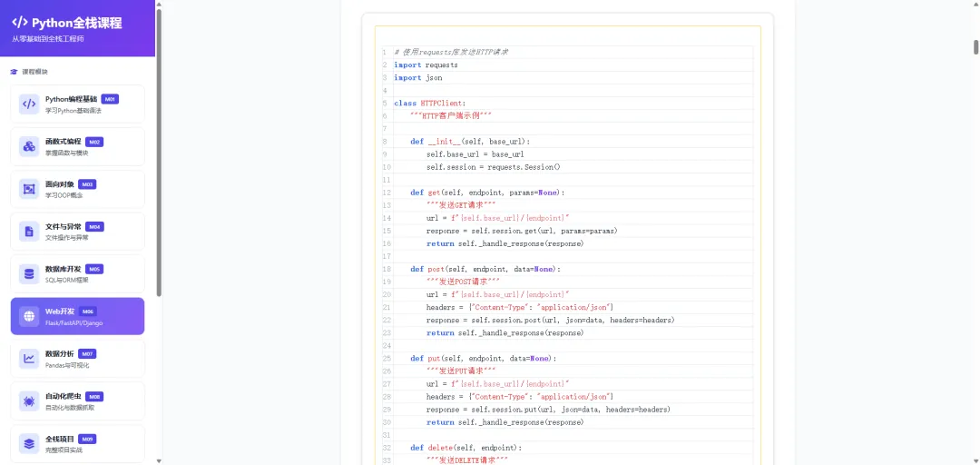Click 'self.base_url = base_url' line

pos(475,154)
